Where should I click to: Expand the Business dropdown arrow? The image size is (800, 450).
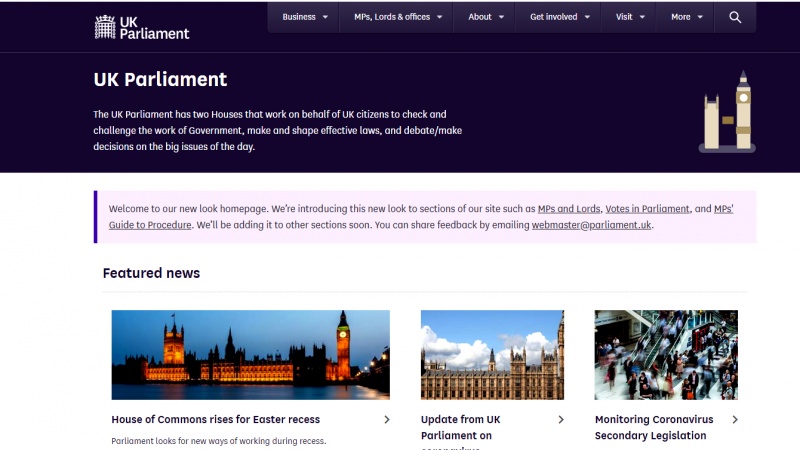[325, 17]
